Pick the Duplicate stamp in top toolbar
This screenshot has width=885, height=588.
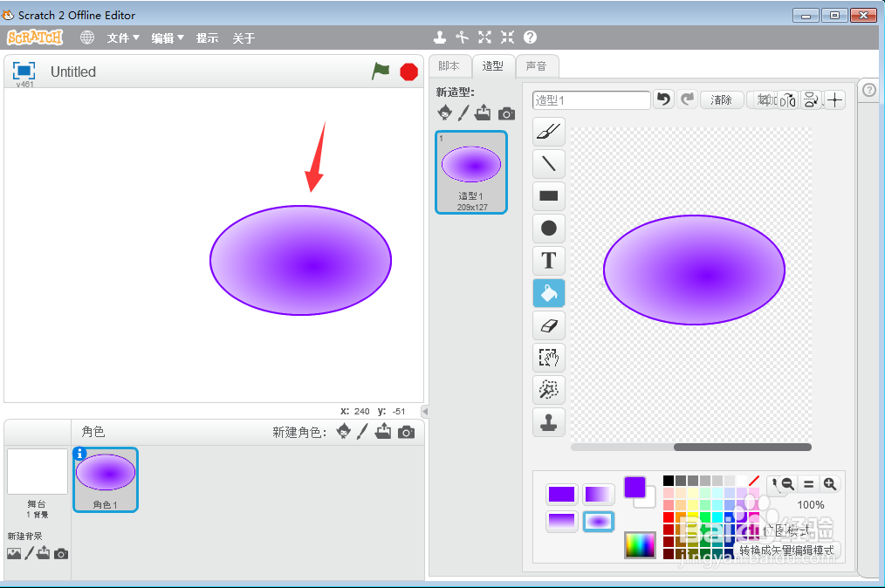pyautogui.click(x=440, y=38)
